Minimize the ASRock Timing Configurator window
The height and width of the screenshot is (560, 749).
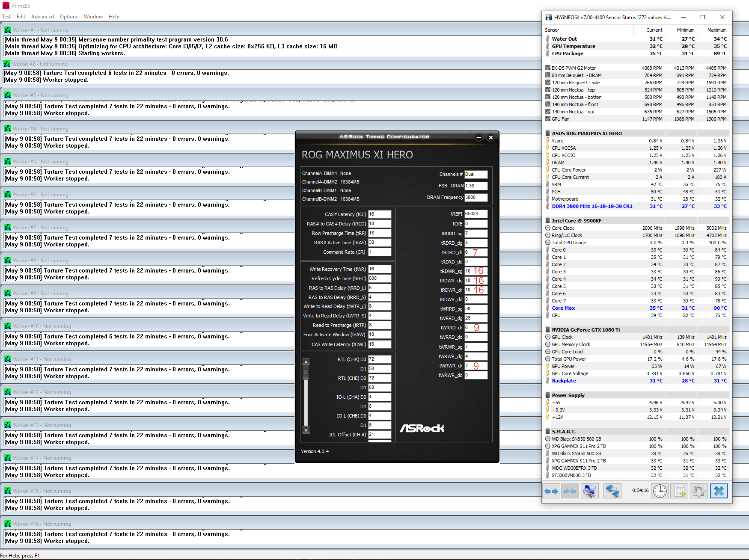[479, 137]
